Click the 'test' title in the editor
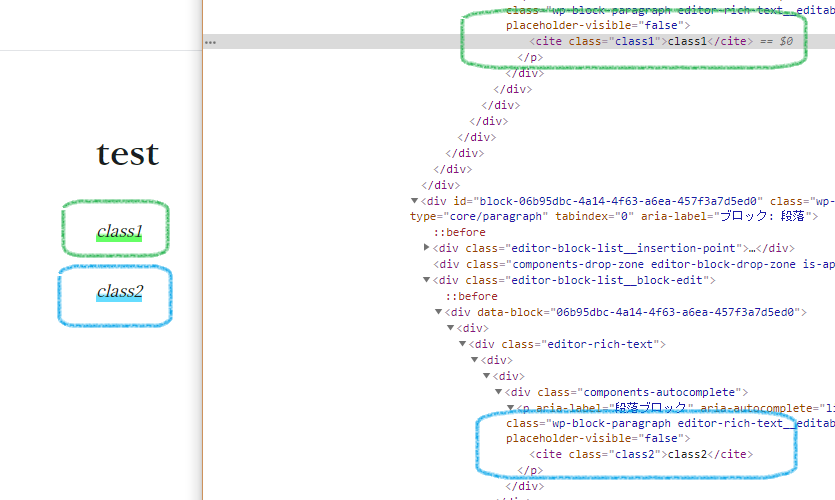 tap(128, 154)
